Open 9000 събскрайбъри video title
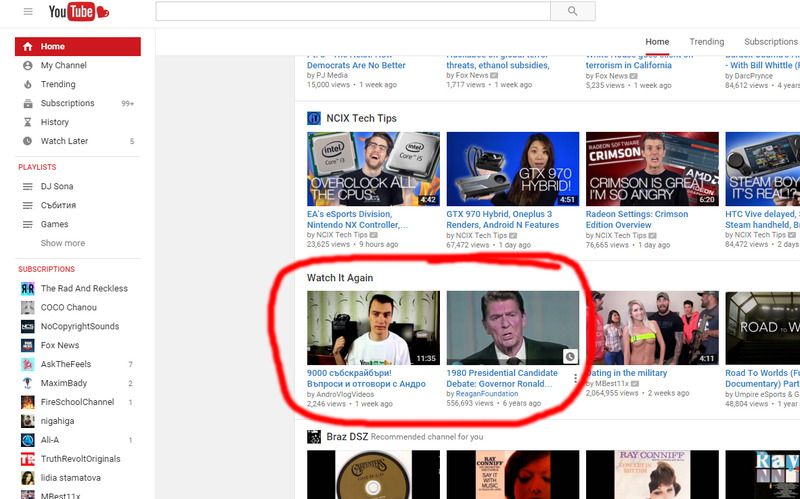Viewport: 800px width, 499px height. 366,378
